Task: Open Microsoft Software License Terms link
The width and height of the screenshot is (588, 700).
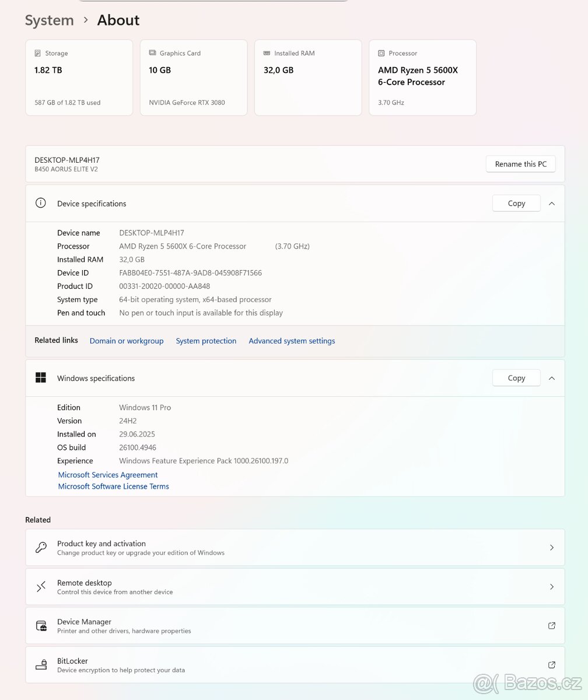Action: tap(113, 486)
